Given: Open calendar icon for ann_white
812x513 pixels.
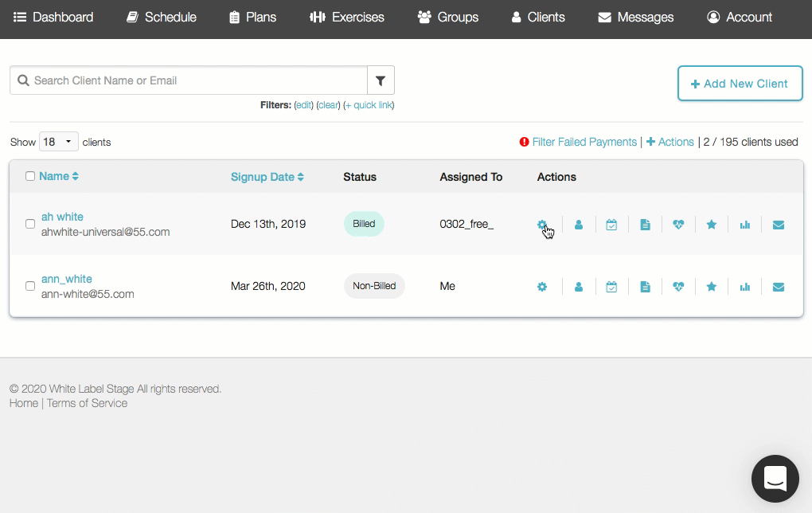Looking at the screenshot, I should (611, 287).
